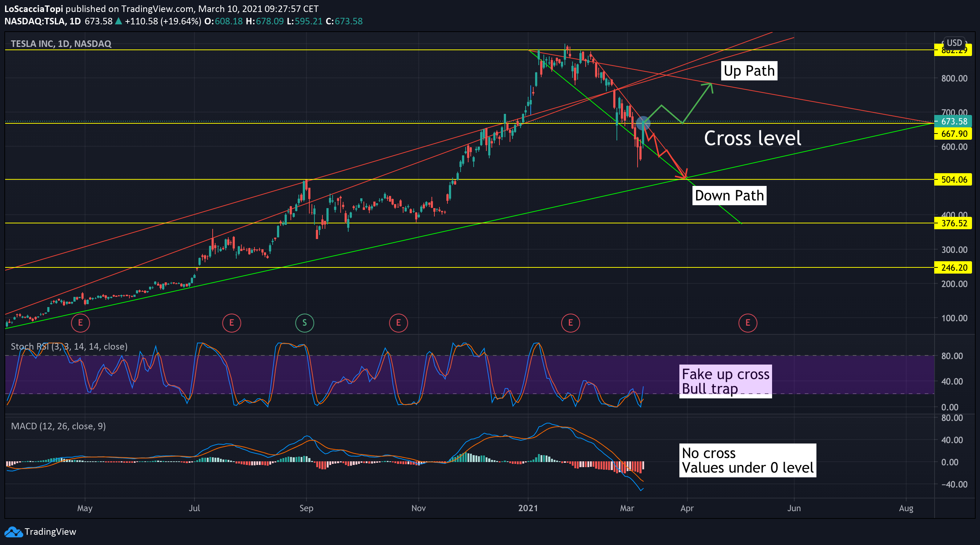Image resolution: width=980 pixels, height=545 pixels.
Task: Select the Stoch RSI (3, 3, 14, 14, close) legend
Action: point(69,347)
